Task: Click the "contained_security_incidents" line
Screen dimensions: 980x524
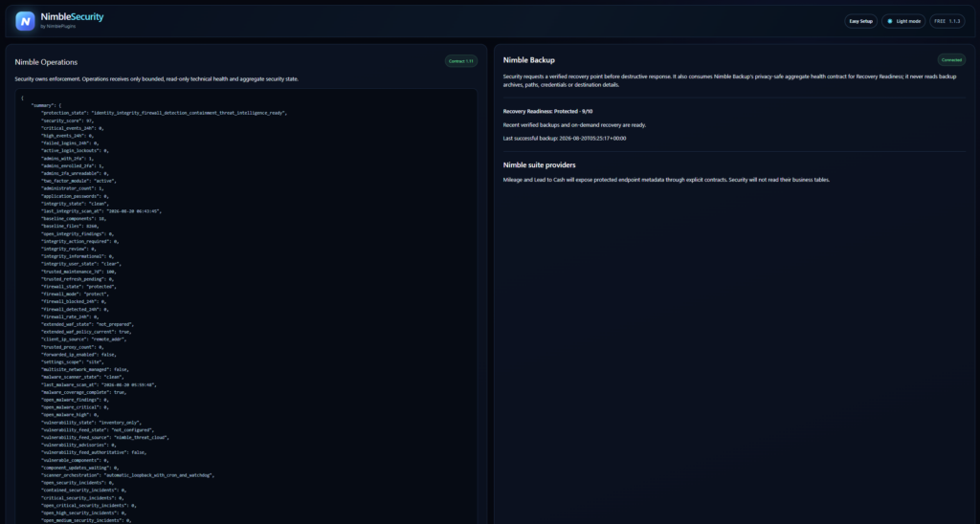Action: click(84, 491)
